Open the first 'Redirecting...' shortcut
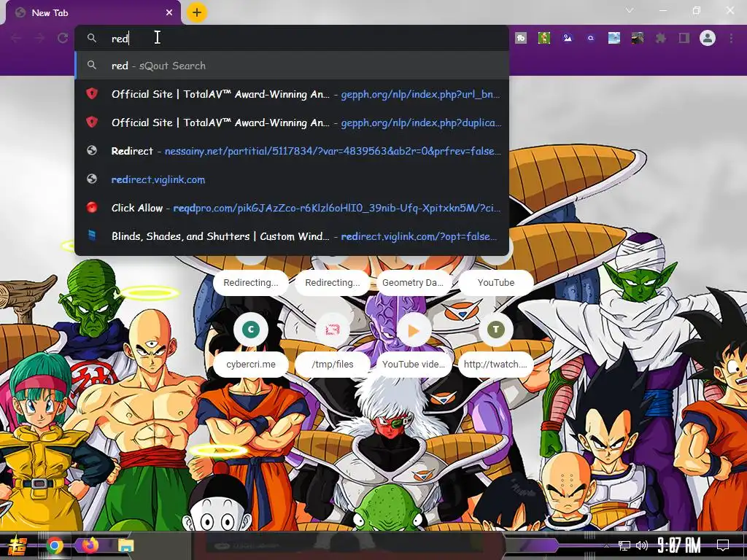747x560 pixels. coord(251,283)
